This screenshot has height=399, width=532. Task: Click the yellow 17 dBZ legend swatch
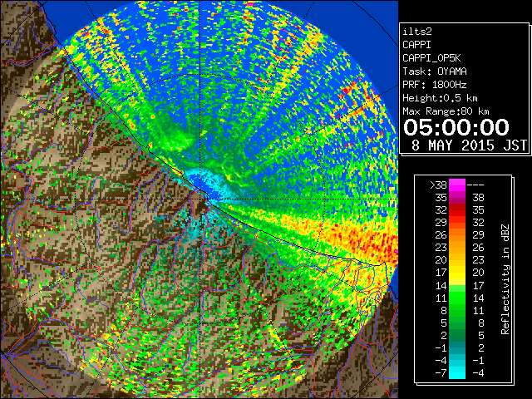pyautogui.click(x=457, y=273)
